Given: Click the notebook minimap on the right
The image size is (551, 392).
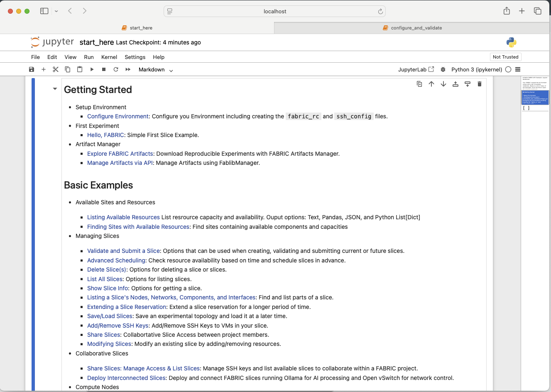Looking at the screenshot, I should tap(535, 93).
